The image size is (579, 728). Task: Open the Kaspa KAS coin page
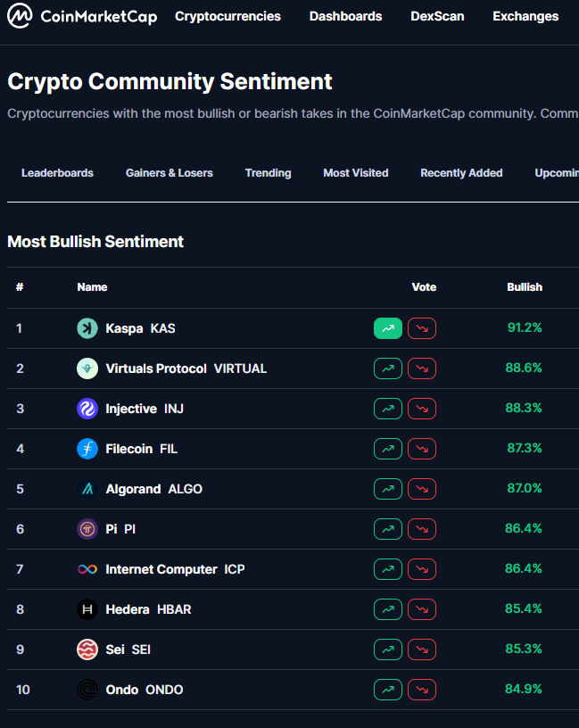[140, 328]
